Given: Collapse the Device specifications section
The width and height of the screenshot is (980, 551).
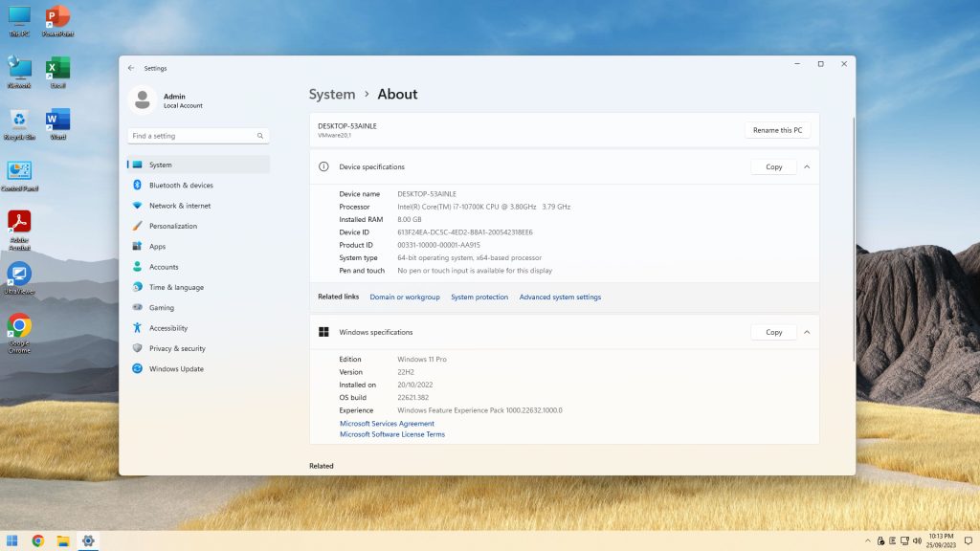Looking at the screenshot, I should pyautogui.click(x=807, y=166).
